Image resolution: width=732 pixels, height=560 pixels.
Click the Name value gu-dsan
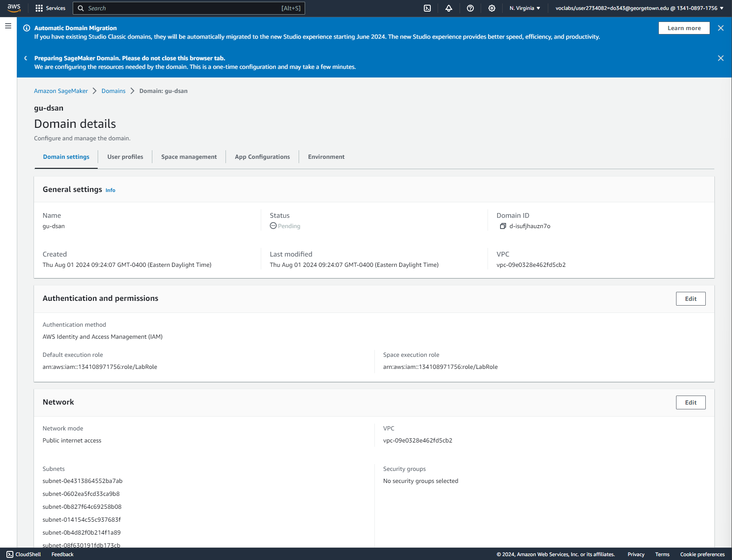coord(54,226)
